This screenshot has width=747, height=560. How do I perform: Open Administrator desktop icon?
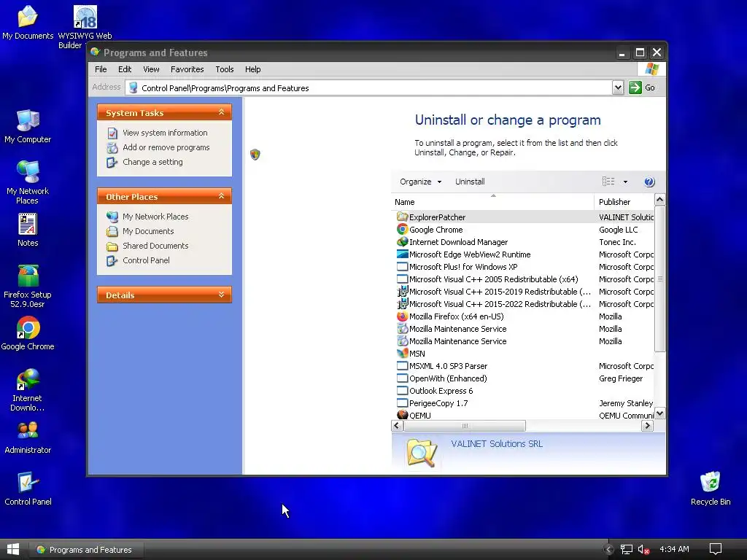click(28, 437)
